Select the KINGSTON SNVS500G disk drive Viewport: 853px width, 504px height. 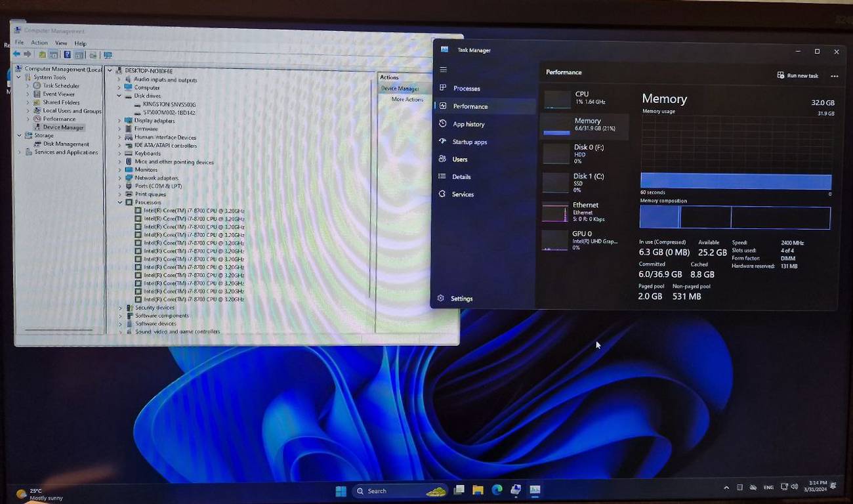[169, 105]
